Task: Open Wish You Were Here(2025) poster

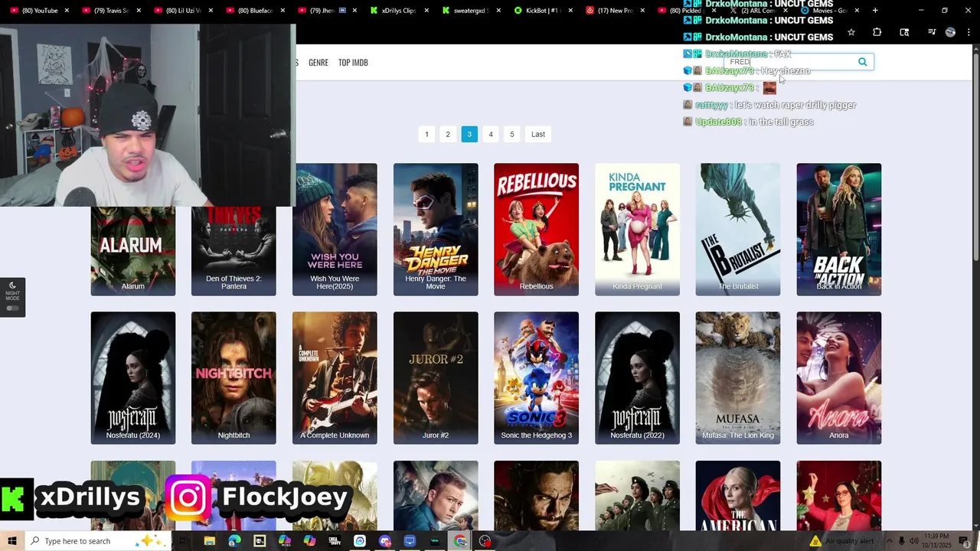Action: pos(335,230)
